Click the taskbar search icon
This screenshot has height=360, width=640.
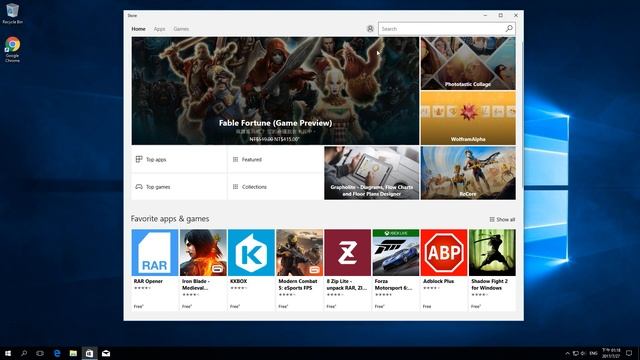coord(24,353)
